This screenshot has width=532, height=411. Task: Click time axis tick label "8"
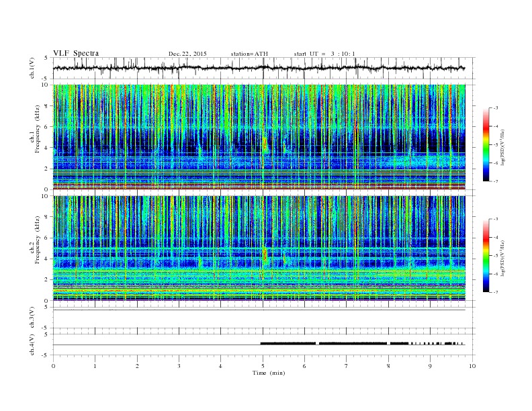click(x=388, y=366)
